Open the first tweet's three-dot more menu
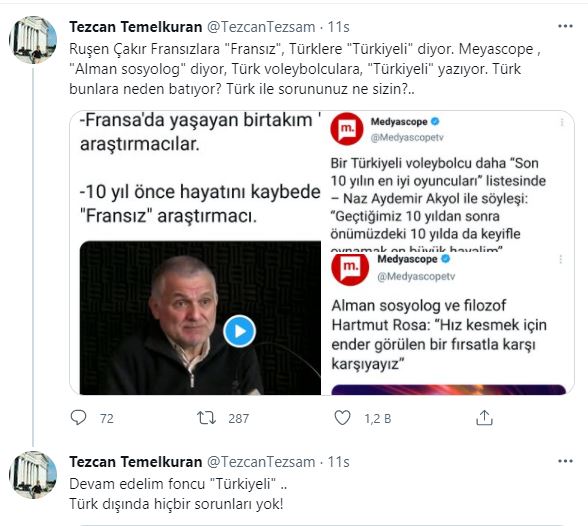Screen dimensions: 588x526 click(565, 26)
